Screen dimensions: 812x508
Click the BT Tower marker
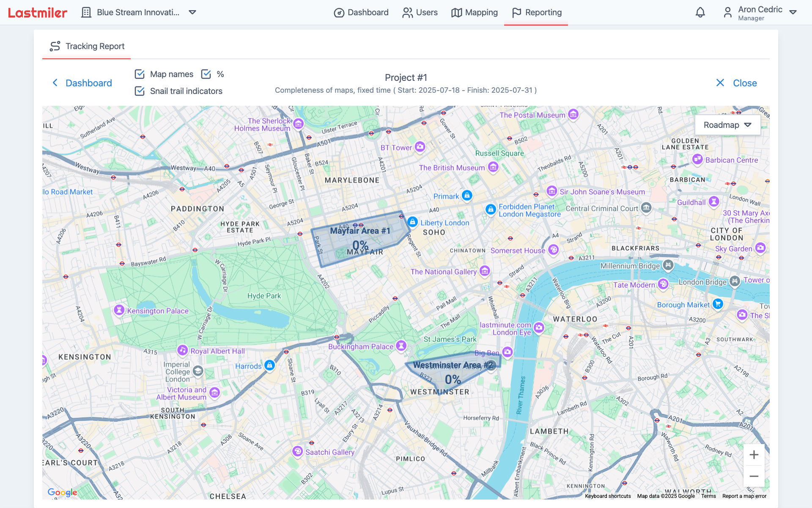420,147
